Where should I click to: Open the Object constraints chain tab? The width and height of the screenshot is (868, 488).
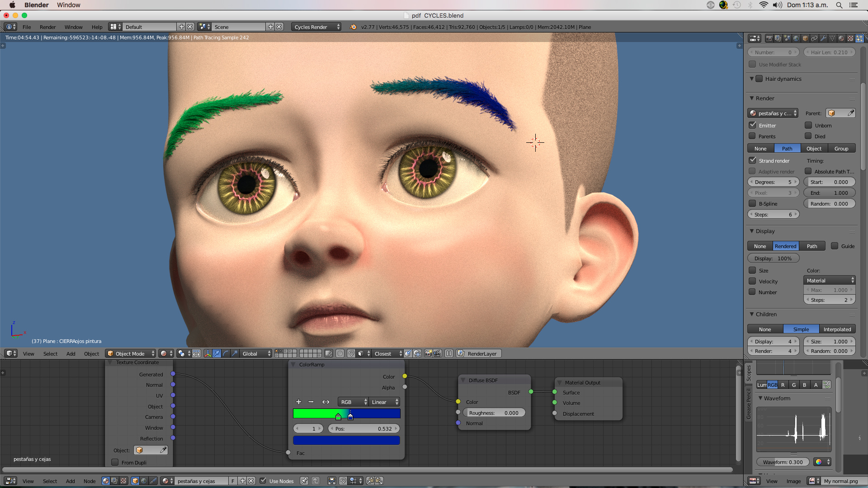pos(814,38)
